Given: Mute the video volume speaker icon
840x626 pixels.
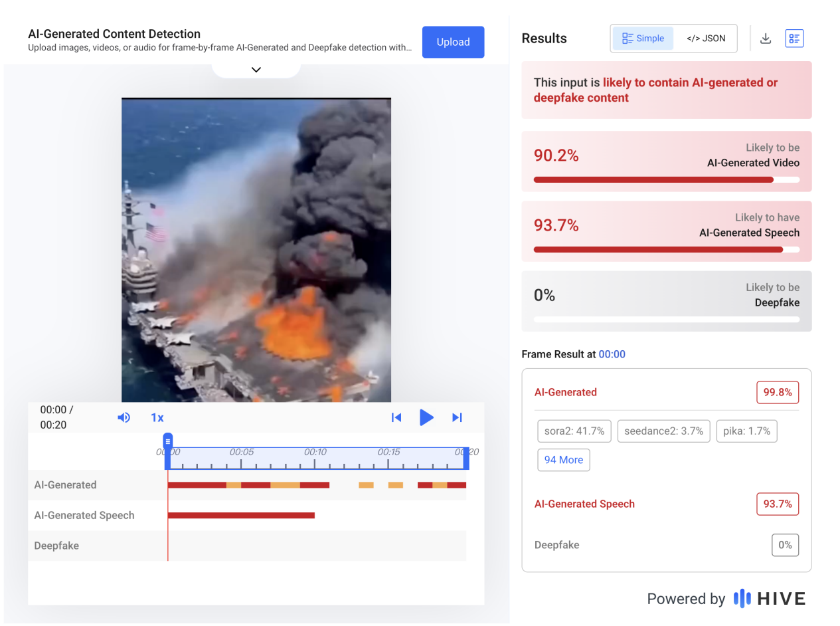Looking at the screenshot, I should pos(124,417).
